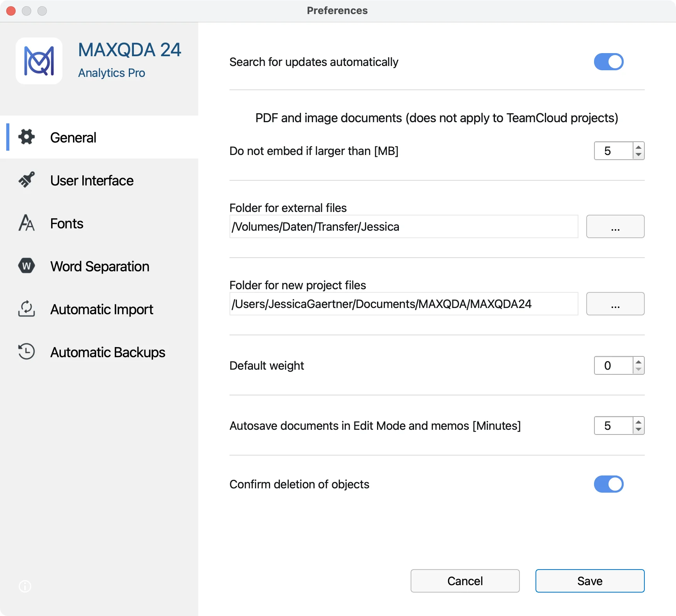This screenshot has width=676, height=616.
Task: Click the PDF and image documents heading
Action: coord(437,118)
